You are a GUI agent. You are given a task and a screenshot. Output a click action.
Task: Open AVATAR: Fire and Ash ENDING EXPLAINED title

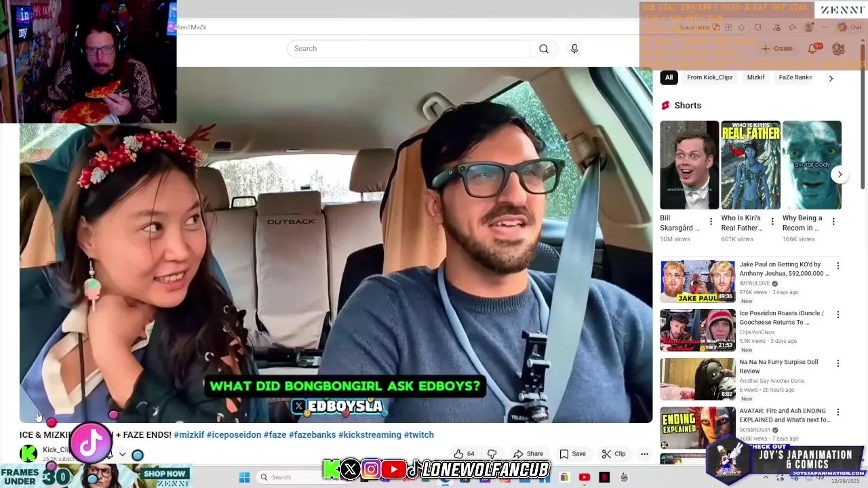(x=785, y=415)
